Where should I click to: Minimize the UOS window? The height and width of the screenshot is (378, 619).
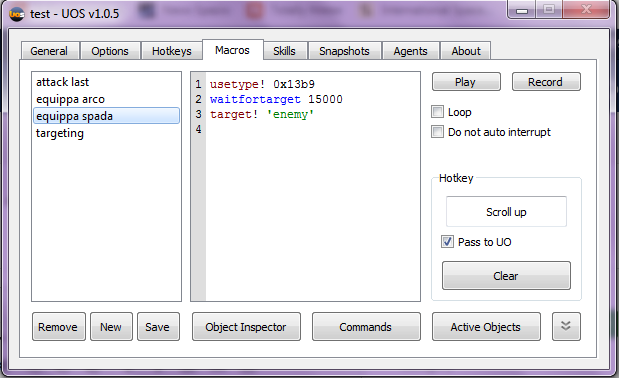coord(522,9)
